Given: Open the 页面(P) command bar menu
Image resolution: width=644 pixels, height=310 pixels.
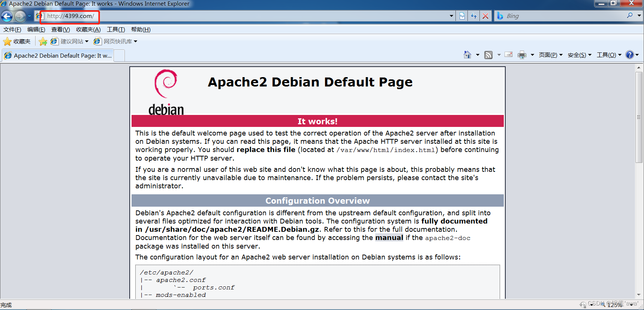Looking at the screenshot, I should 551,55.
